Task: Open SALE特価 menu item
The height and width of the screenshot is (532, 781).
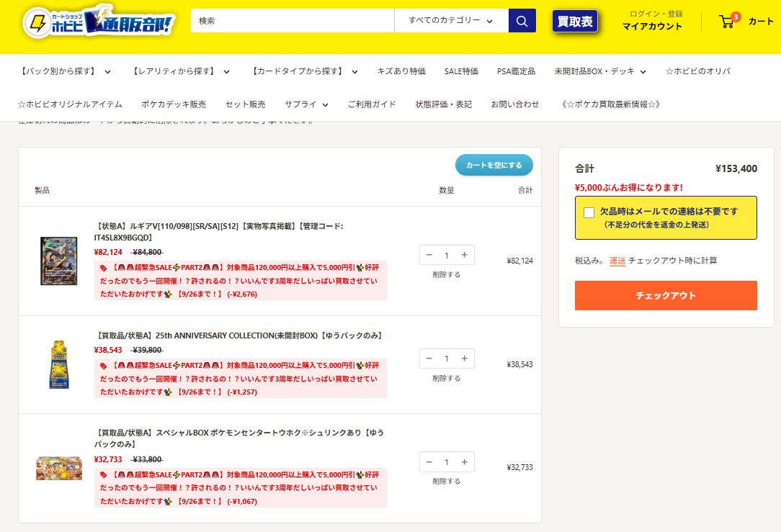Action: tap(461, 71)
